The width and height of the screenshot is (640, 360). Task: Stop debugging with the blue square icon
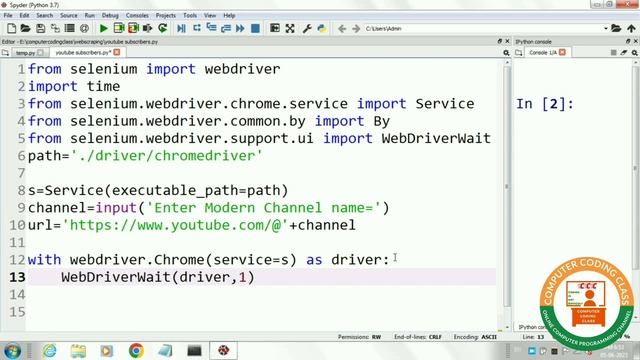pyautogui.click(x=255, y=28)
